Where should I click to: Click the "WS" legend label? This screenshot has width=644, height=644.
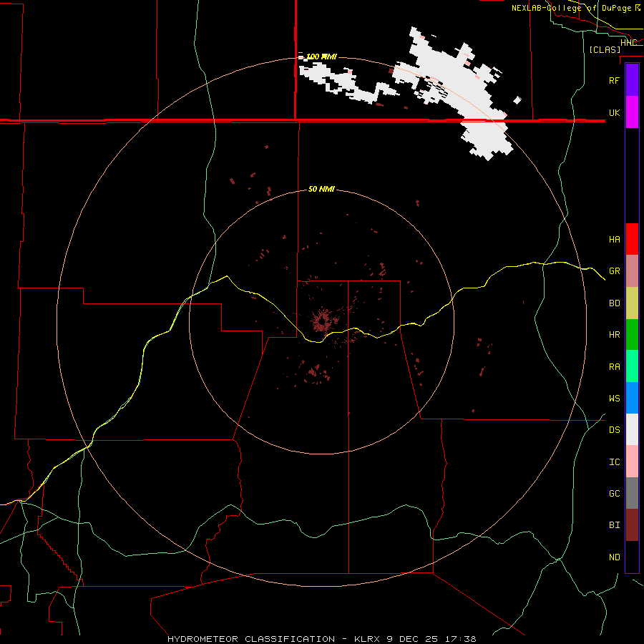pyautogui.click(x=615, y=398)
